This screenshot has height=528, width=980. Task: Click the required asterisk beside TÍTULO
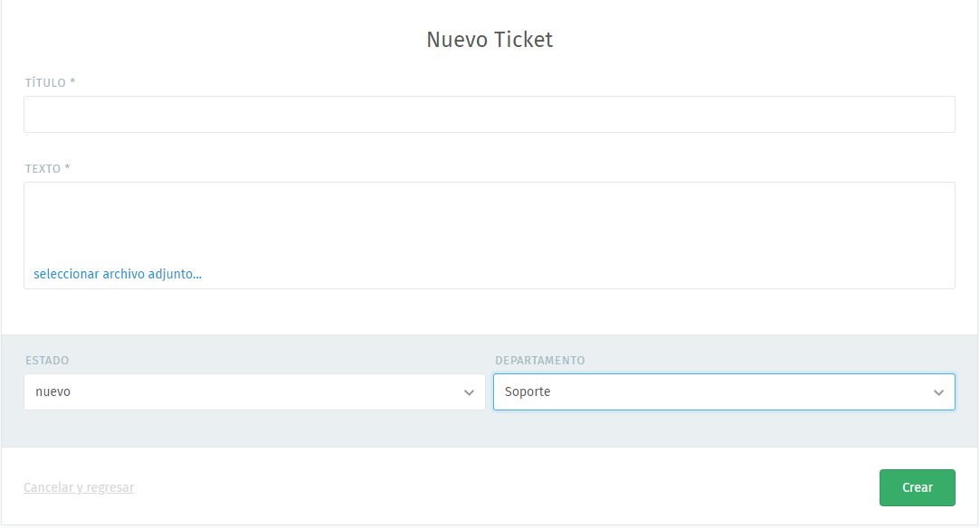click(x=72, y=82)
